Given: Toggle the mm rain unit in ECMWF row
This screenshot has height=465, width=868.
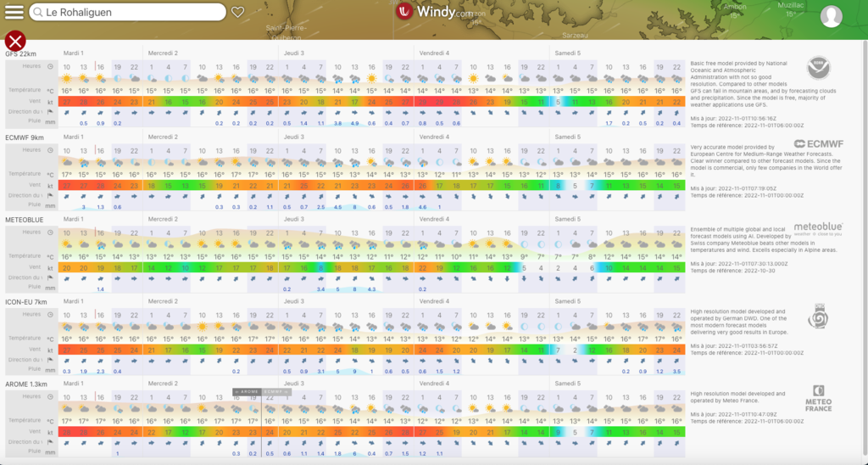Looking at the screenshot, I should pos(50,205).
